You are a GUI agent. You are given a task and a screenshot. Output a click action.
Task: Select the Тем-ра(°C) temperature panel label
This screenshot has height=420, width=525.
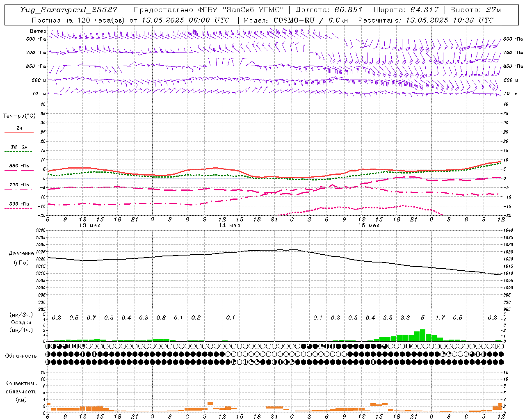pos(19,116)
